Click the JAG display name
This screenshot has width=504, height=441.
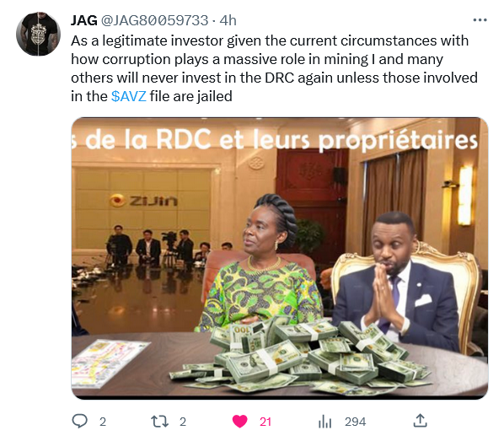84,20
